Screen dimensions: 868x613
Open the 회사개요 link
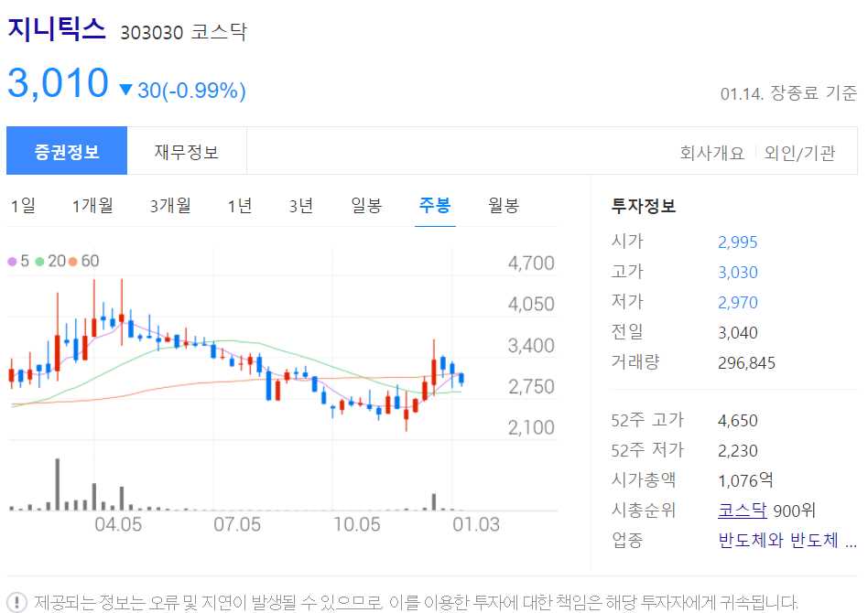point(712,153)
